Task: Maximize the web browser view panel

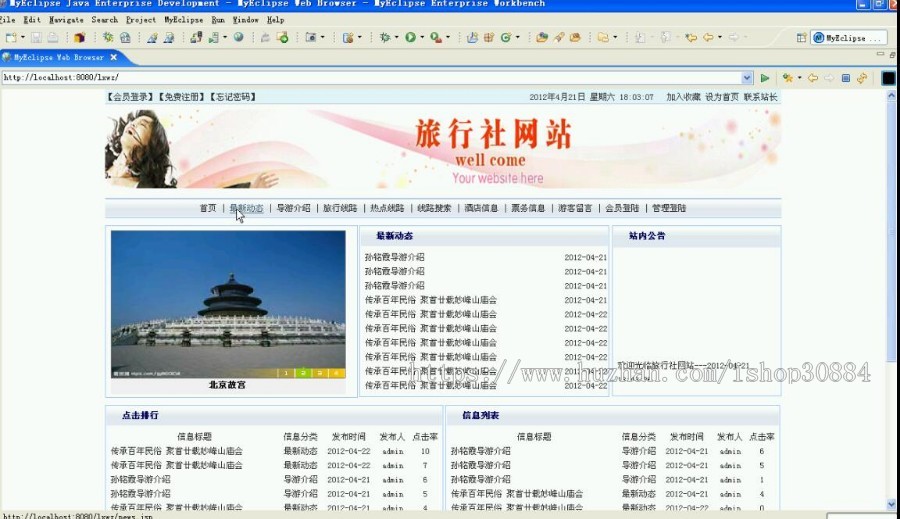Action: point(892,54)
